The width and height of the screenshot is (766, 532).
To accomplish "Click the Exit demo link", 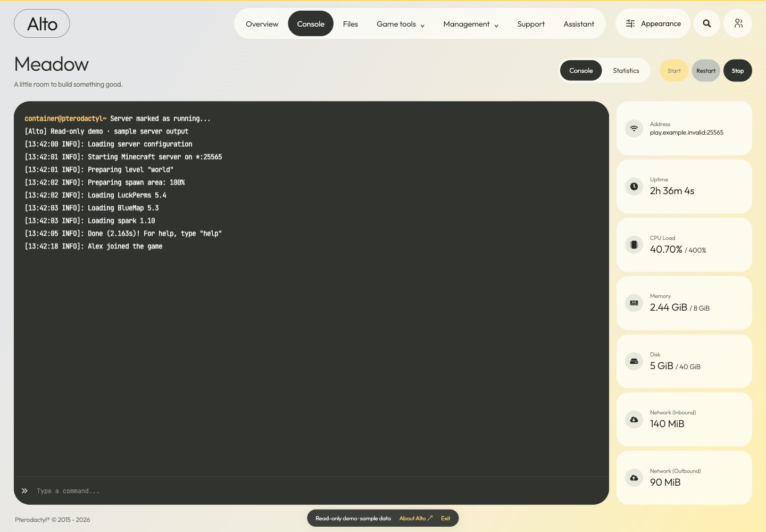I will click(446, 518).
